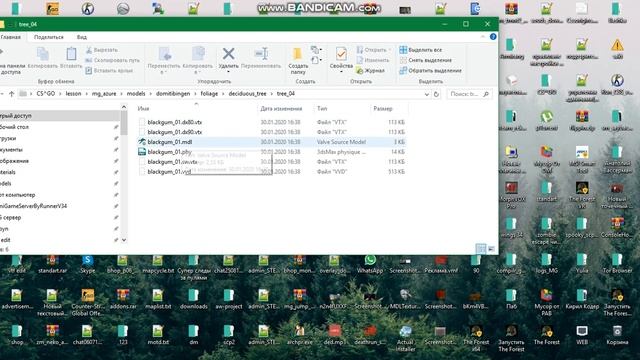Sort files by Имя column header

click(x=143, y=109)
